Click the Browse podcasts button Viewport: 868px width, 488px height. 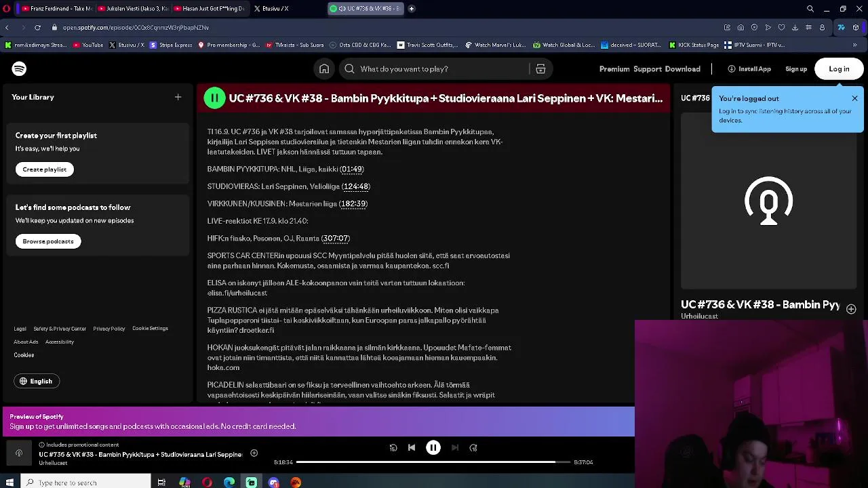pos(48,241)
